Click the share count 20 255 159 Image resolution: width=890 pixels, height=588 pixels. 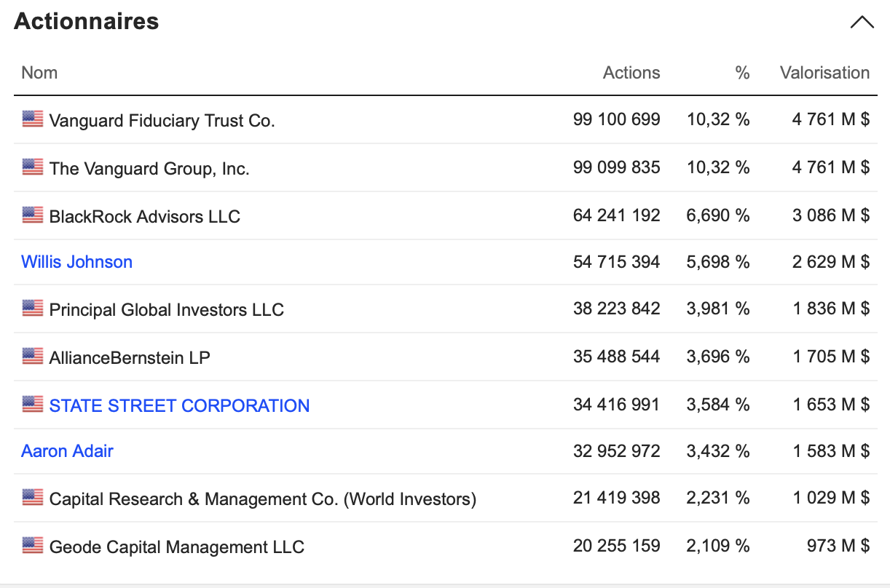click(x=617, y=546)
